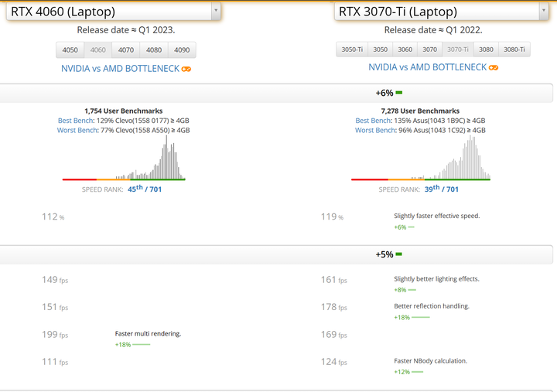This screenshot has width=557, height=392.
Task: Click the +5% average score header bar
Action: 276,254
